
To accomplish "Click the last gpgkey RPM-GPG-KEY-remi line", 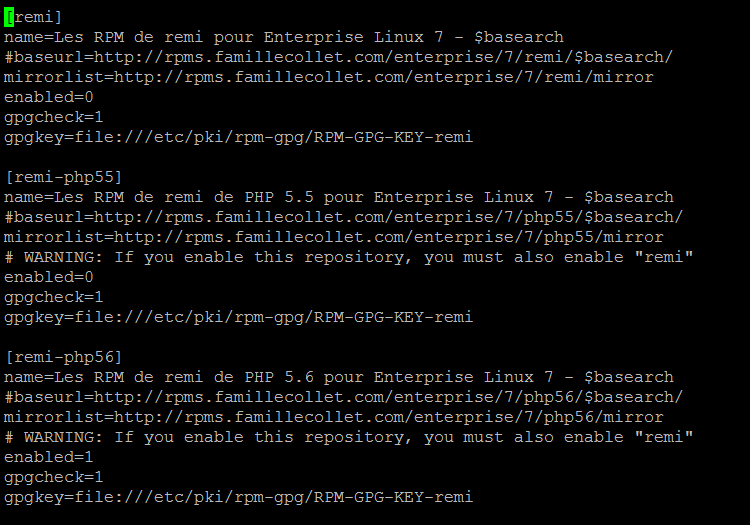I will coord(238,497).
